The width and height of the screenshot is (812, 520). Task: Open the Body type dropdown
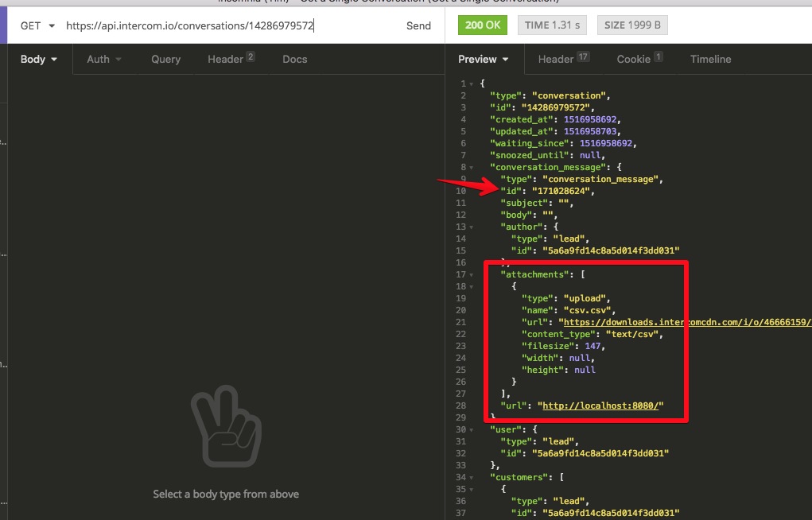point(39,59)
